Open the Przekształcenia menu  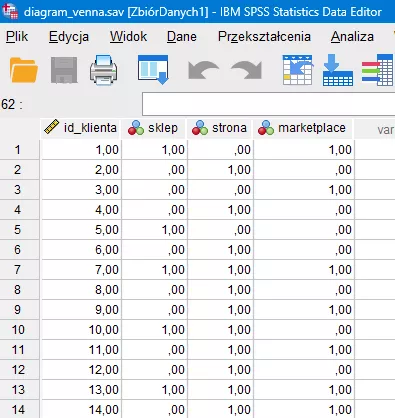264,36
